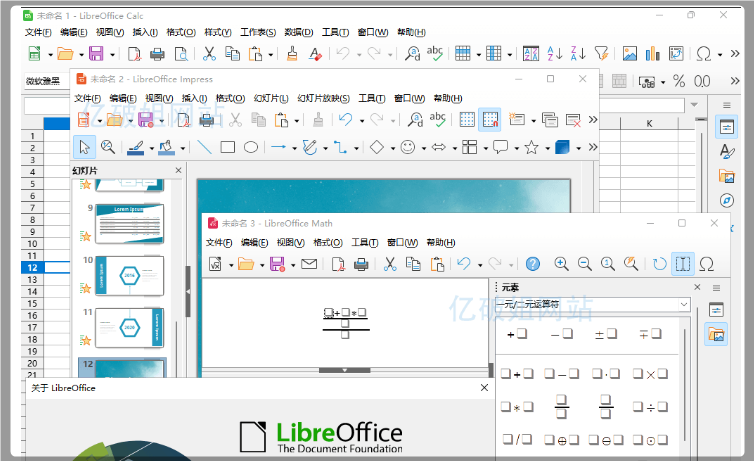Click Print icon in Calc toolbar
This screenshot has width=754, height=461.
tap(157, 53)
